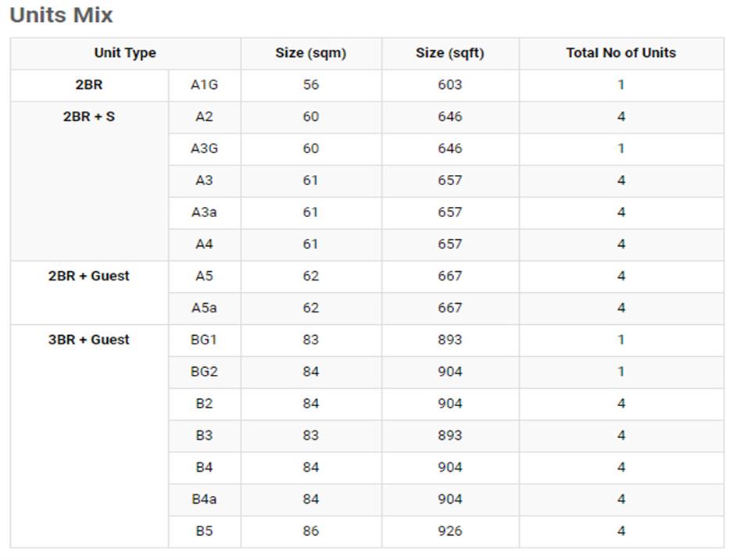This screenshot has height=560, width=737.
Task: Click the Unit Type column header
Action: pyautogui.click(x=125, y=53)
